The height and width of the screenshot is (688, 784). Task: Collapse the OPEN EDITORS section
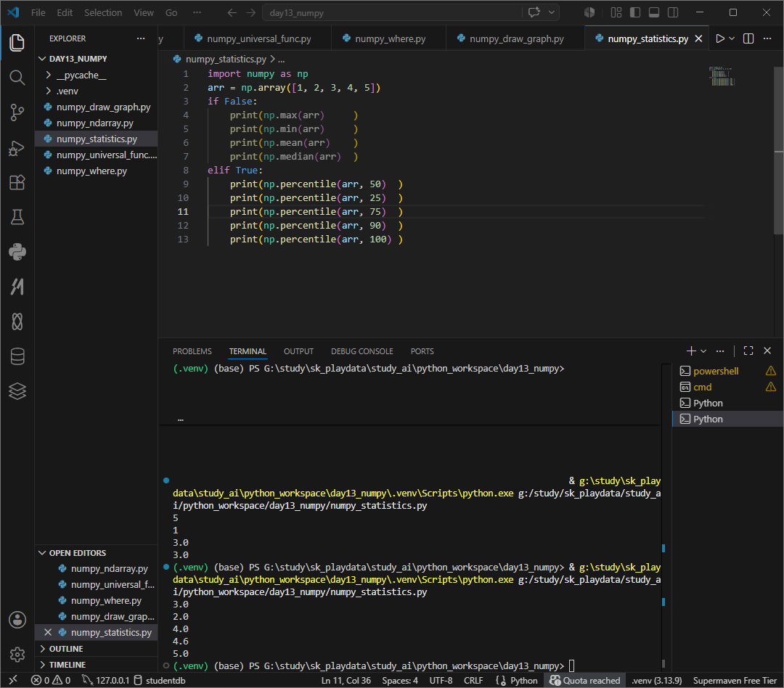point(96,552)
